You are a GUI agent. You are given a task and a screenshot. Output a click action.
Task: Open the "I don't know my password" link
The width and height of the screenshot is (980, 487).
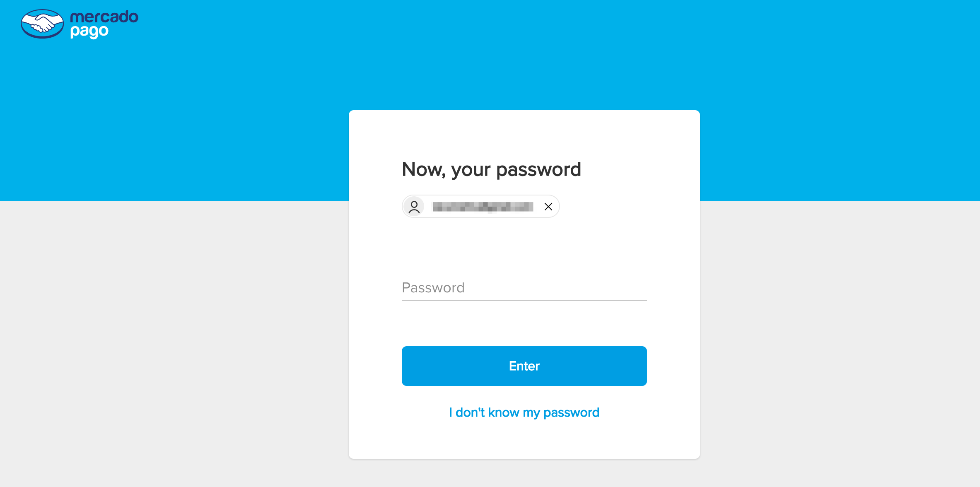click(x=524, y=412)
